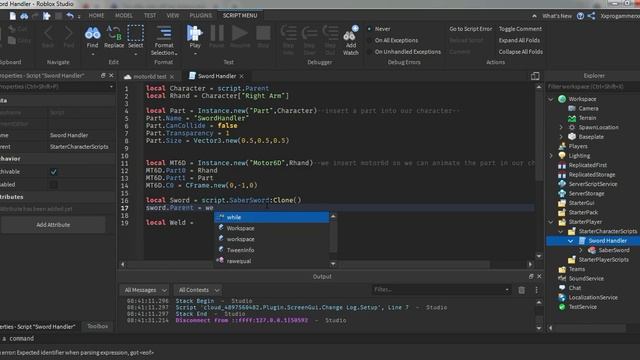Image resolution: width=640 pixels, height=360 pixels.
Task: Undock the Properties panel
Action: pos(103,76)
